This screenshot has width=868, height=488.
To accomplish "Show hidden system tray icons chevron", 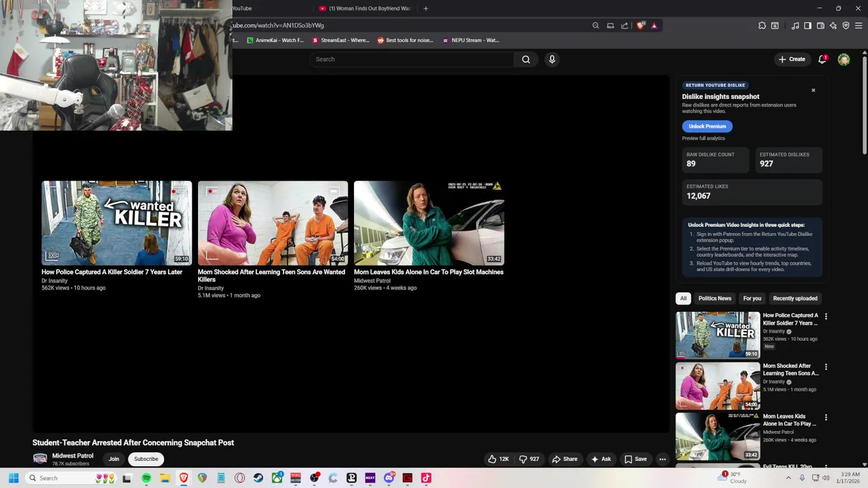I will click(788, 478).
